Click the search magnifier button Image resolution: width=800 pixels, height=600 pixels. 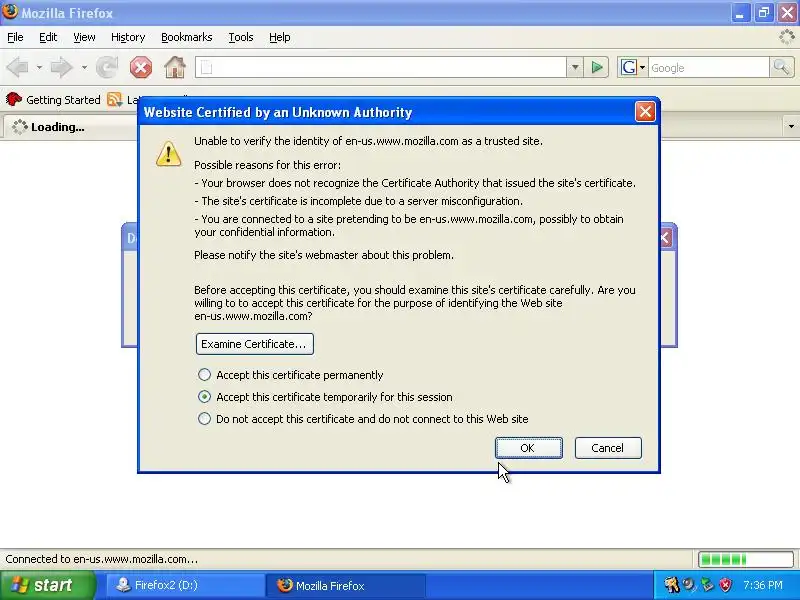[782, 67]
